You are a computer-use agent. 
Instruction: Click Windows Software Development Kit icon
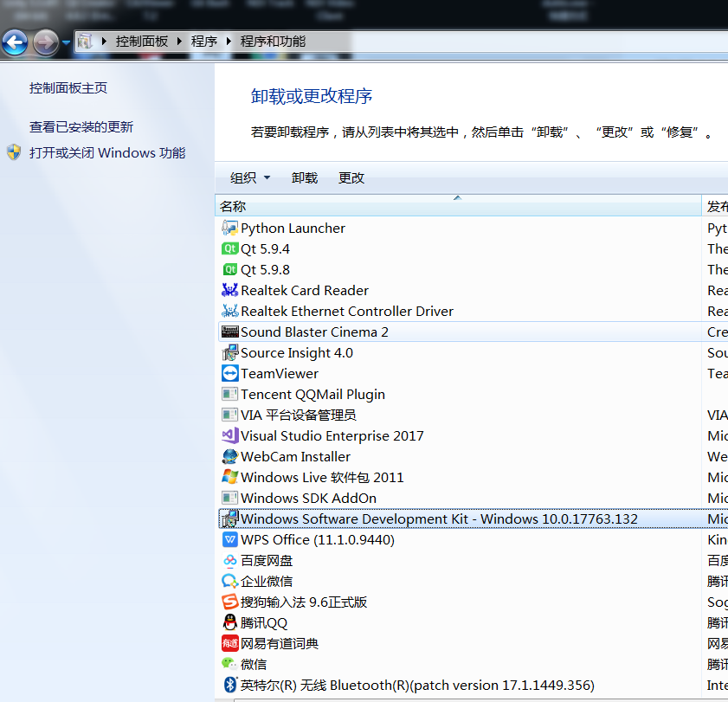tap(229, 518)
